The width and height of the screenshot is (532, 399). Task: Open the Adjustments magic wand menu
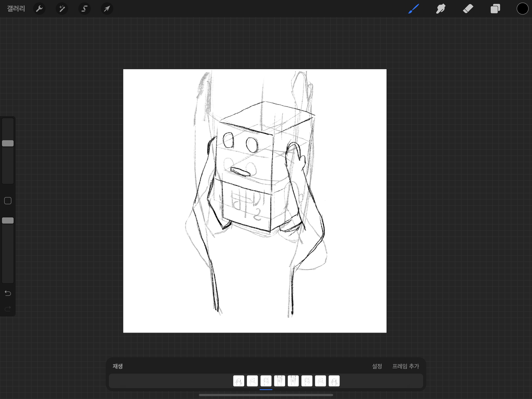[62, 9]
